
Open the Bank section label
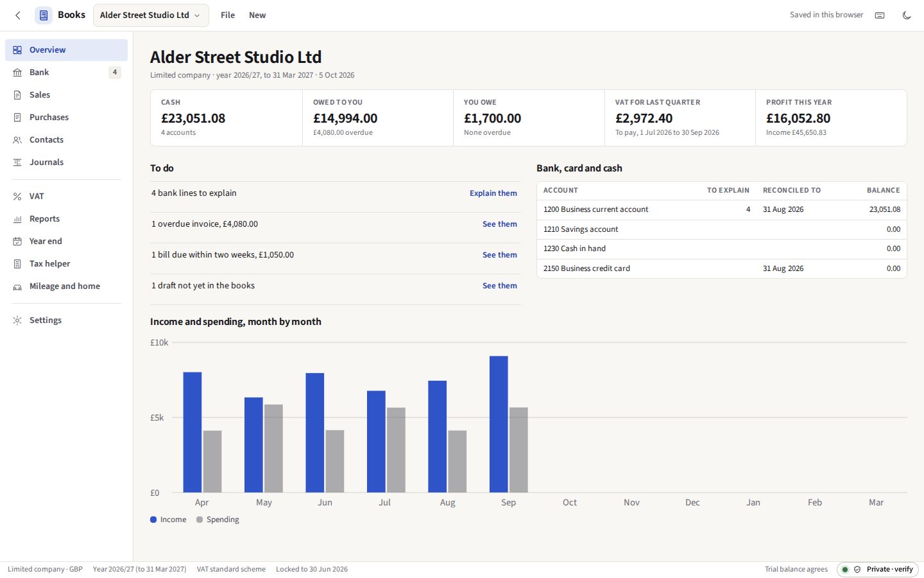click(x=39, y=73)
